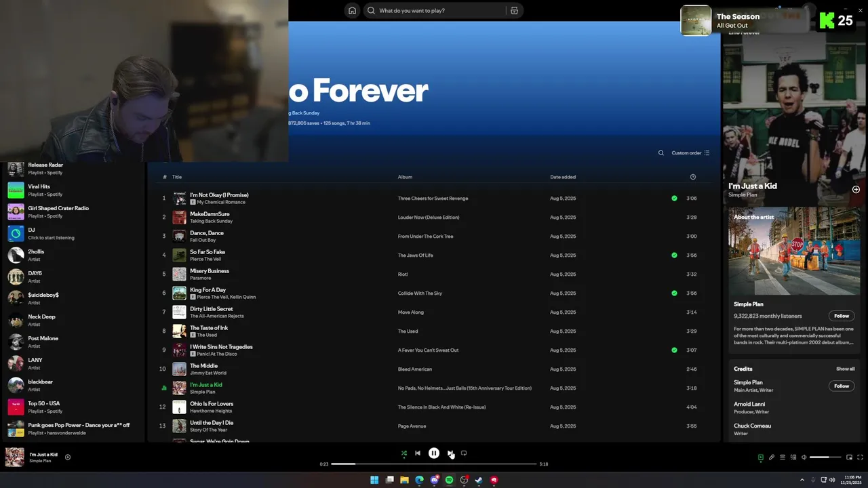Toggle saved checkmark for King For A Day
The width and height of the screenshot is (868, 488).
(x=674, y=293)
